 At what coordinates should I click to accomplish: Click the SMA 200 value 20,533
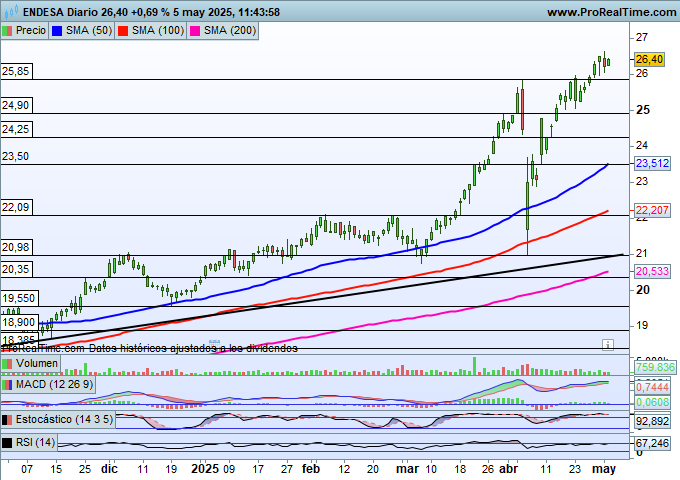click(652, 271)
